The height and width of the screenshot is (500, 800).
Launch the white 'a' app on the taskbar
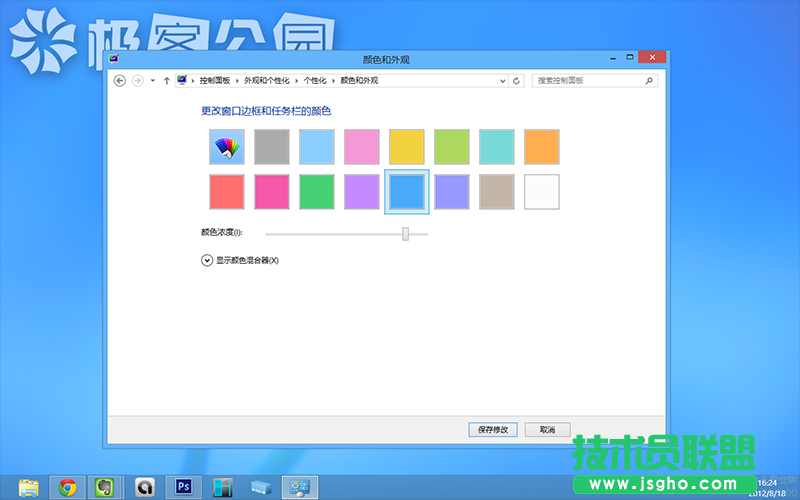145,488
